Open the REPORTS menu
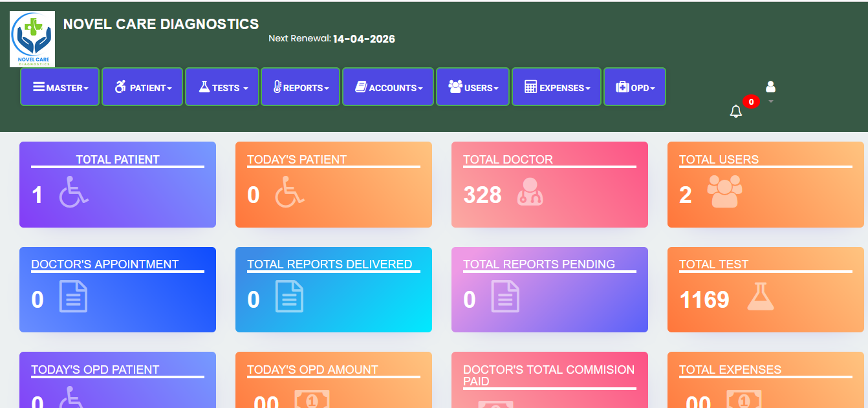868x408 pixels. [x=301, y=87]
